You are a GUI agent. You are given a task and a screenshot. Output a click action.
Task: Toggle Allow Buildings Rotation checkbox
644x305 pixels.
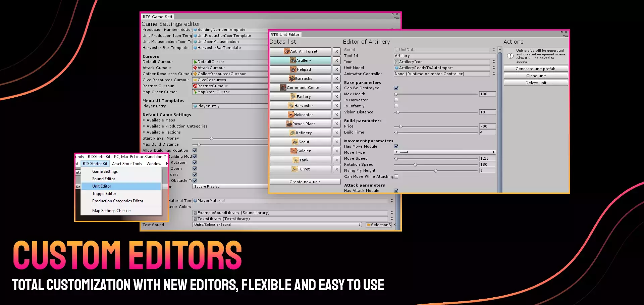[195, 150]
